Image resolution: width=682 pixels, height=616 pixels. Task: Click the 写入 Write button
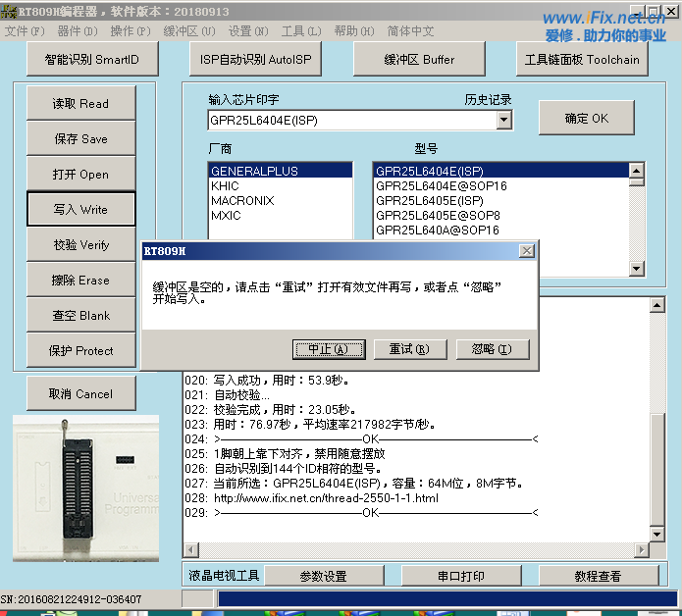coord(80,209)
